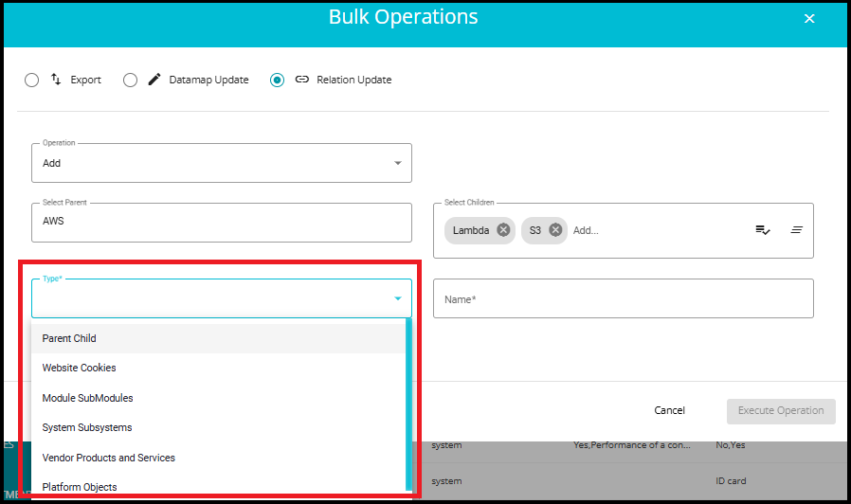Click the clear list lines icon

coord(796,230)
